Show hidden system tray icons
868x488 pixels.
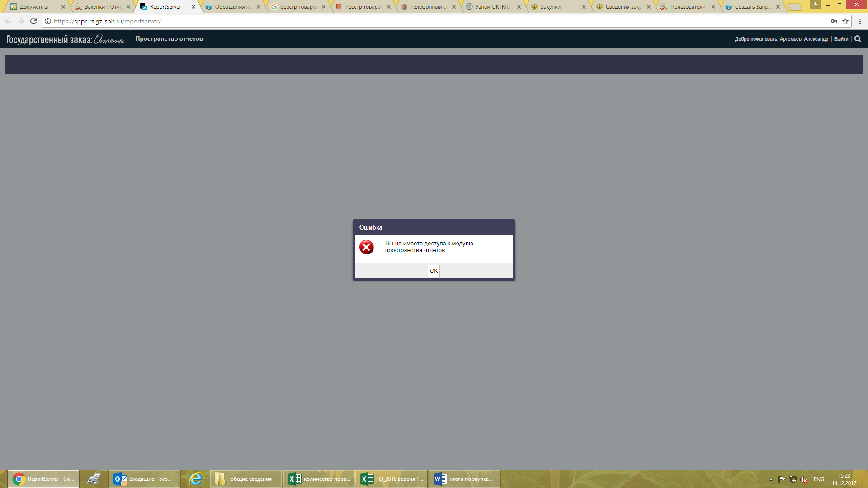click(x=771, y=479)
